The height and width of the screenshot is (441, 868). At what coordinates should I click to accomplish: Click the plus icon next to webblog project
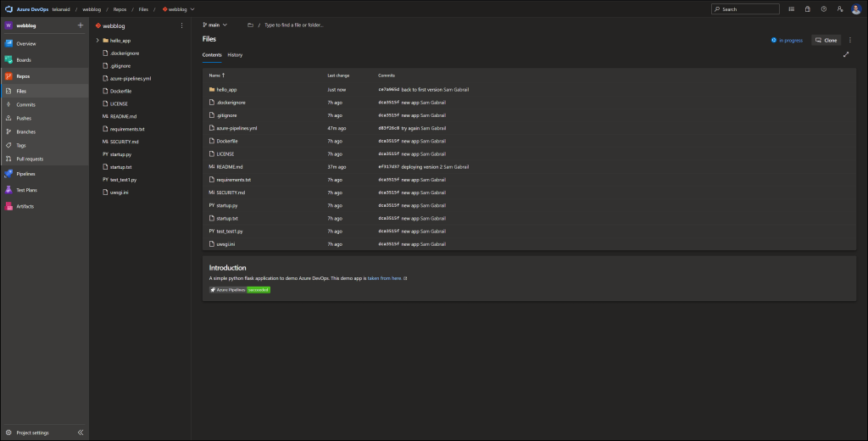pos(81,25)
